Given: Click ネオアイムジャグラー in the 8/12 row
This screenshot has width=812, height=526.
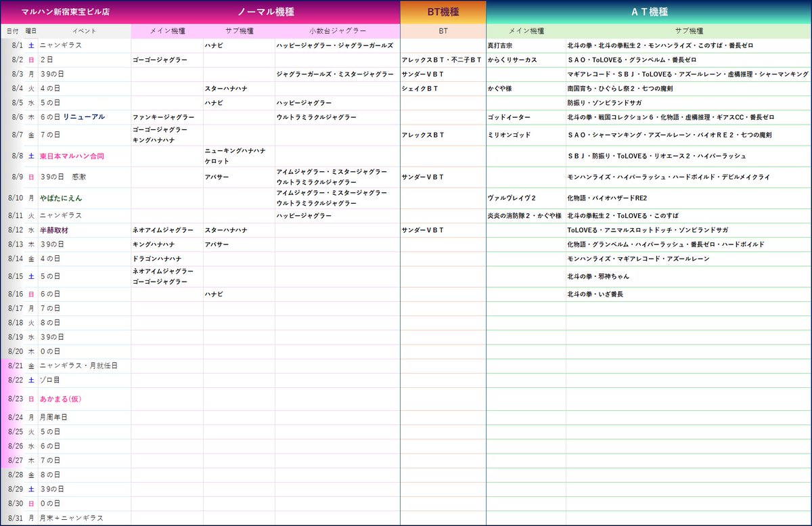Looking at the screenshot, I should click(x=163, y=229).
